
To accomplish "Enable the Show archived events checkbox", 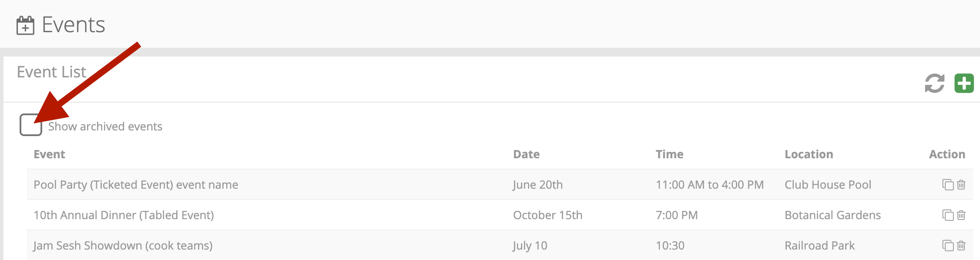I will [x=30, y=125].
